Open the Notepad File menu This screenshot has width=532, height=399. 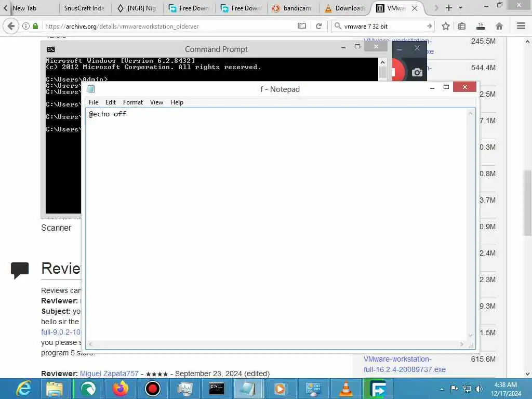tap(94, 102)
